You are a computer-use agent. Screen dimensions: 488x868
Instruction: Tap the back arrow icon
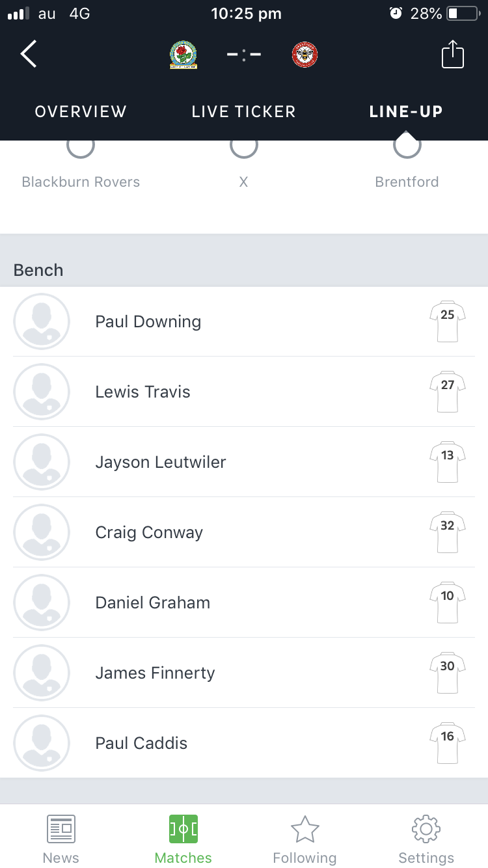29,54
